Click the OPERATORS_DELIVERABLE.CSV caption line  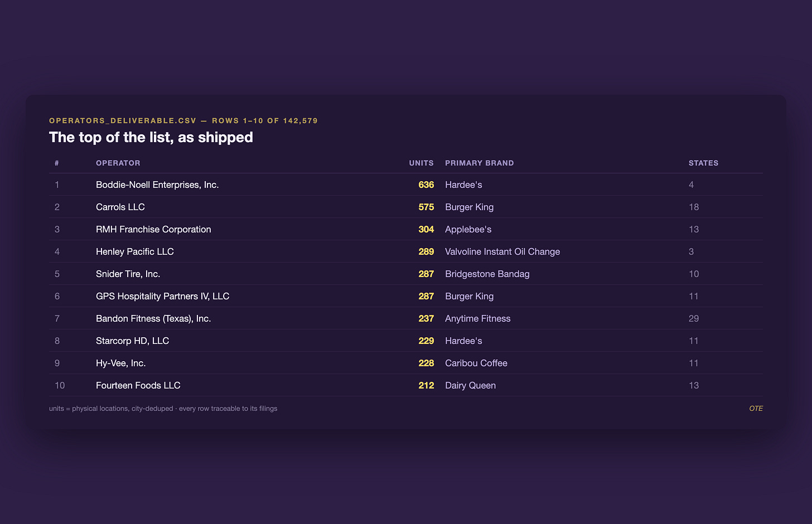coord(183,120)
